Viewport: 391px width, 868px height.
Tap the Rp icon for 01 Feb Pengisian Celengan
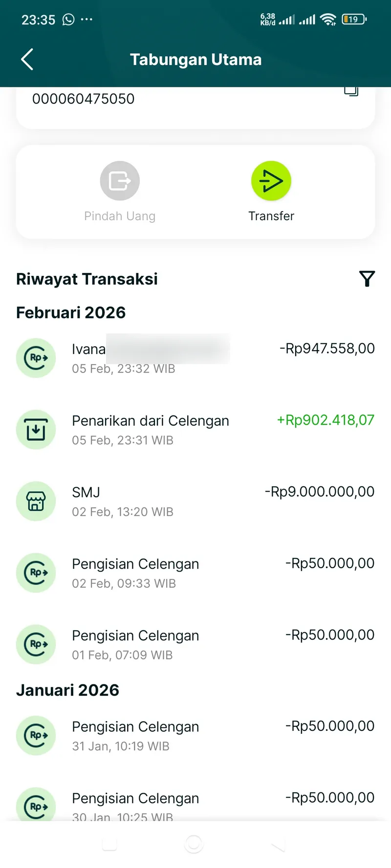point(36,644)
